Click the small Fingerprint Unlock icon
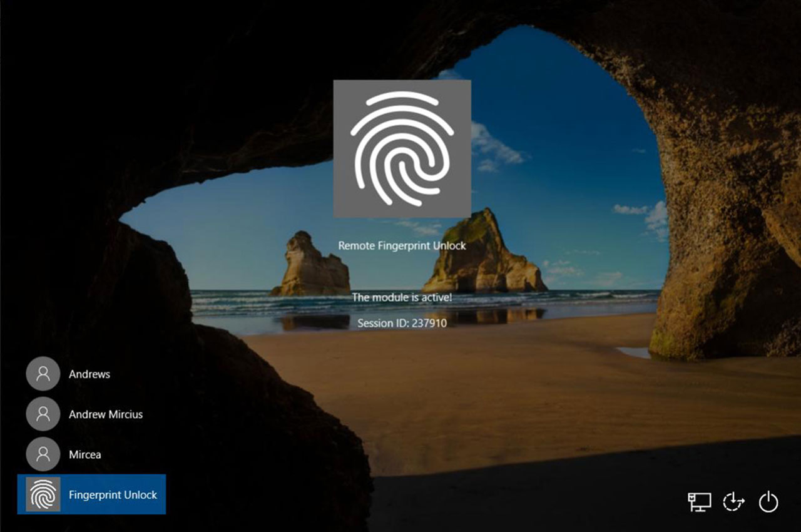The image size is (801, 532). (x=43, y=494)
